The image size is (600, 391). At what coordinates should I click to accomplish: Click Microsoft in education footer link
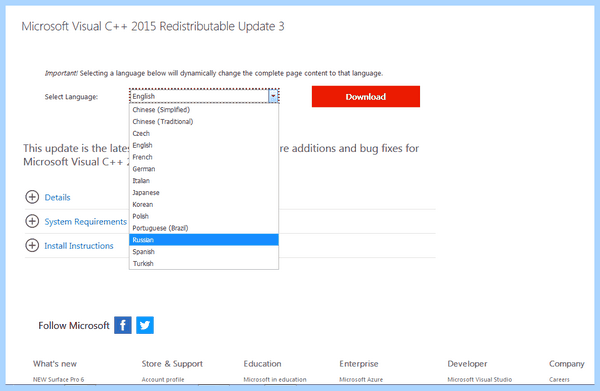(x=275, y=380)
